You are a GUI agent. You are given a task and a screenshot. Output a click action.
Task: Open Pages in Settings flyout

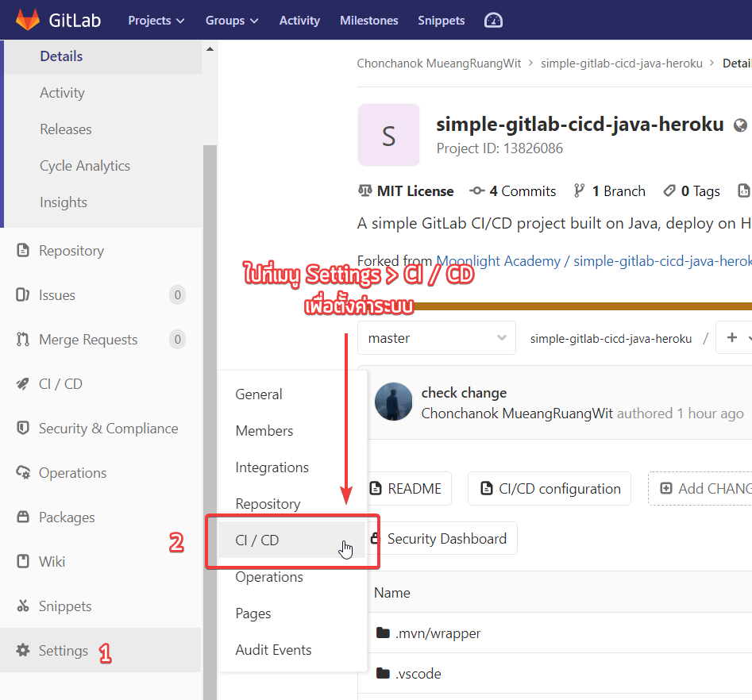tap(253, 613)
